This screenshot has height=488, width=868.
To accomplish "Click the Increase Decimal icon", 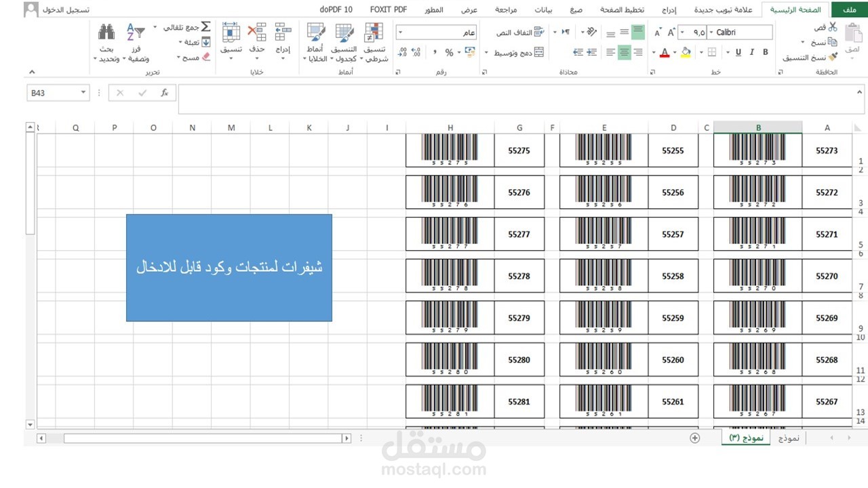I will click(x=416, y=52).
